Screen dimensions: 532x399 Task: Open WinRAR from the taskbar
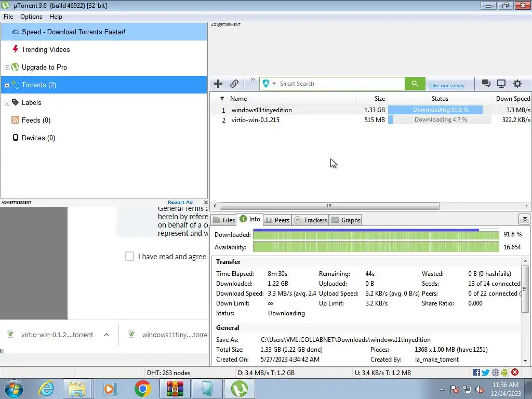[175, 389]
